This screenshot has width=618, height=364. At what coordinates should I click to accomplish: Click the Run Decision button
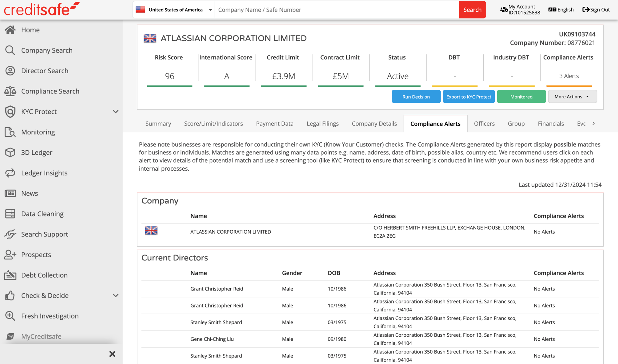coord(416,96)
